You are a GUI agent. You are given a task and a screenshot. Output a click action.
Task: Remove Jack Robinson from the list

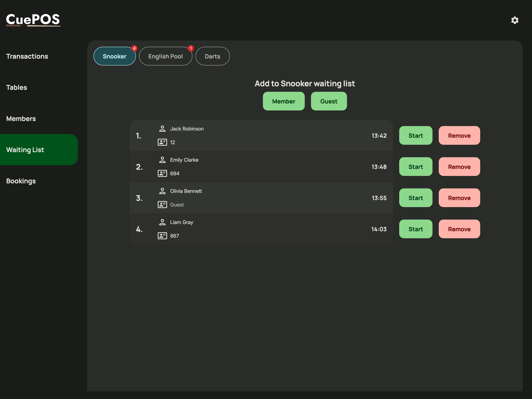[x=459, y=135]
